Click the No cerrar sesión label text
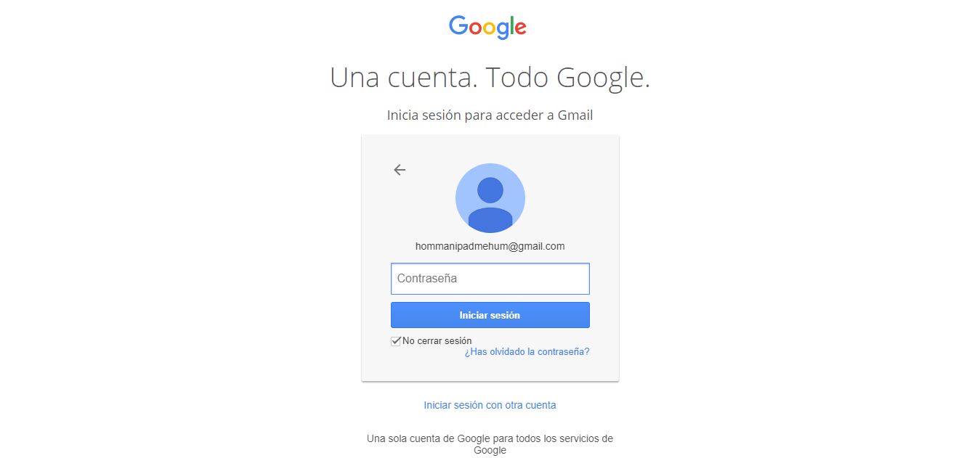This screenshot has height=458, width=980. tap(437, 341)
